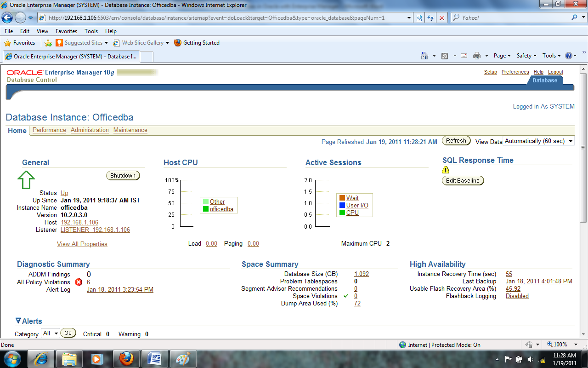Open Windows Explorer folder in taskbar
This screenshot has width=588, height=368.
click(x=69, y=359)
